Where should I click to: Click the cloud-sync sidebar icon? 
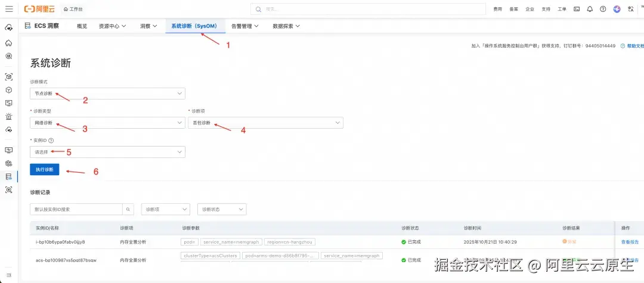(x=8, y=130)
